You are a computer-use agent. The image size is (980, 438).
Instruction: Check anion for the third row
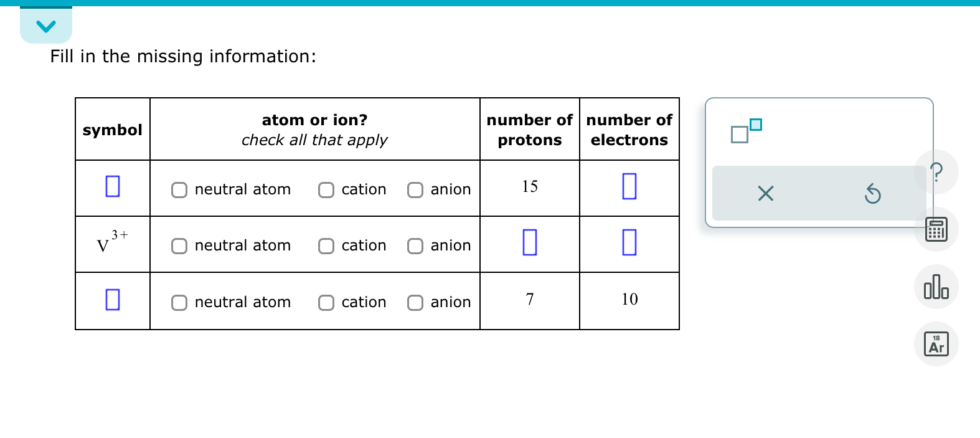(x=415, y=303)
